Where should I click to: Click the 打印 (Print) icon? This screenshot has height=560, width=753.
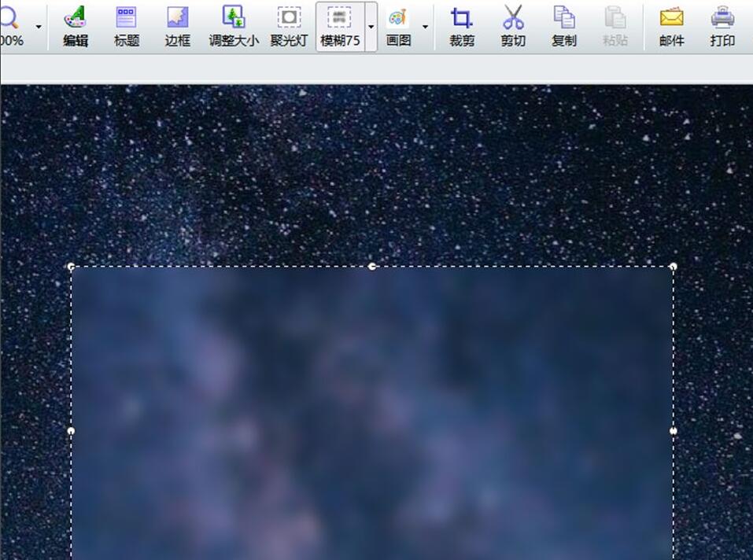pyautogui.click(x=722, y=17)
